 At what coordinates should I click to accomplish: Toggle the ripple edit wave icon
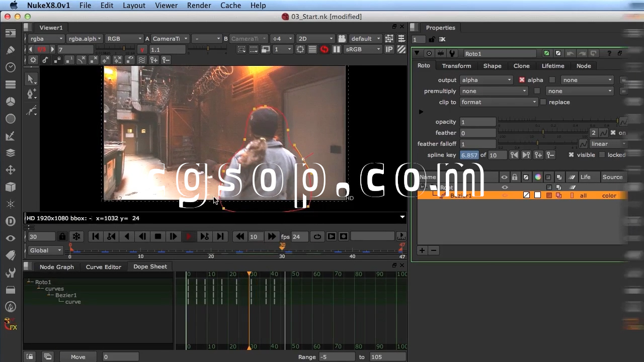tap(142, 60)
